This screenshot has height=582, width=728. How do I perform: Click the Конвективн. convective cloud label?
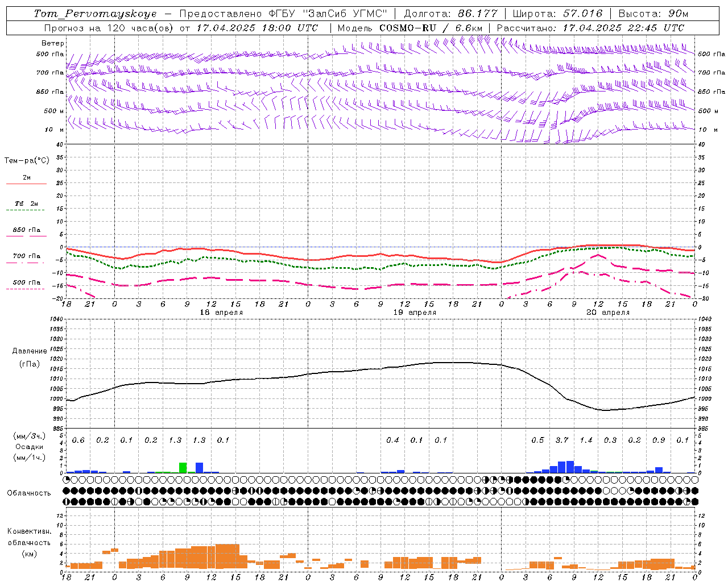pos(29,531)
